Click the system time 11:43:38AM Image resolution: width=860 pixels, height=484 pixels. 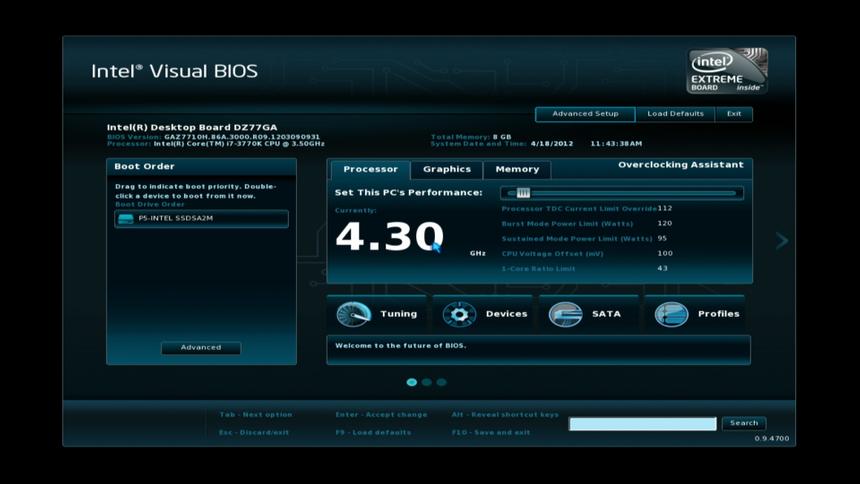pyautogui.click(x=616, y=144)
